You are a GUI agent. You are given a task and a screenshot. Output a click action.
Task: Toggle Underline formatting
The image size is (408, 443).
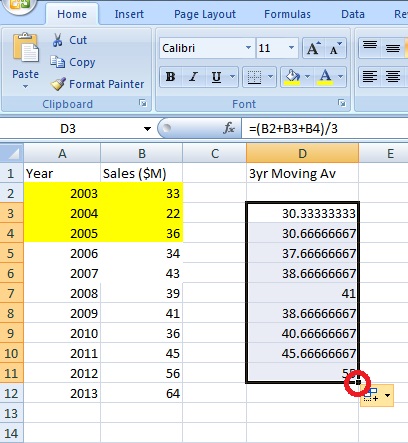pos(216,77)
